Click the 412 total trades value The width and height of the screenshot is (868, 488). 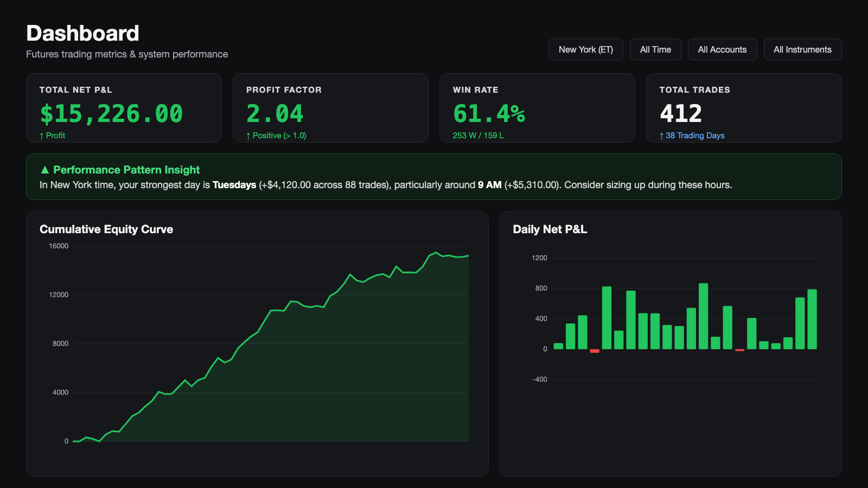pyautogui.click(x=681, y=114)
